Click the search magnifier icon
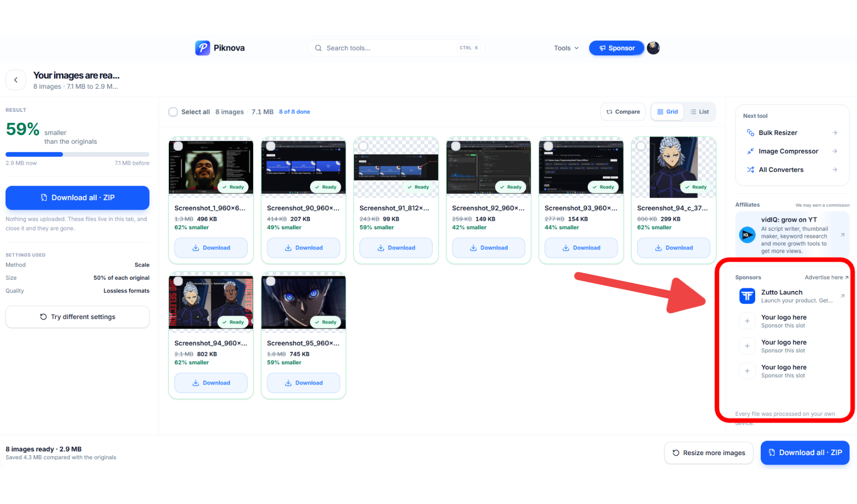This screenshot has width=857, height=504. tap(318, 48)
